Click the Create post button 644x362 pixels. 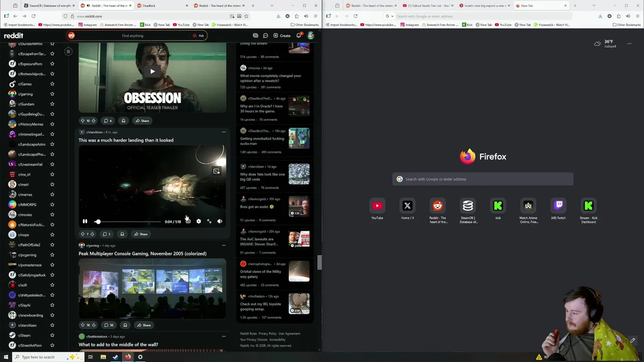pos(282,36)
